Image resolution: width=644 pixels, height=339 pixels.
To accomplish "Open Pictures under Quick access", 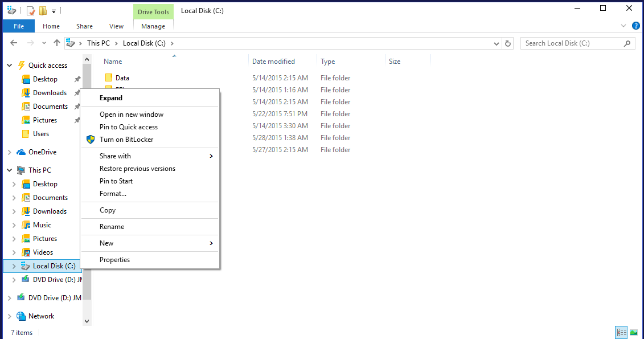I will pos(45,120).
